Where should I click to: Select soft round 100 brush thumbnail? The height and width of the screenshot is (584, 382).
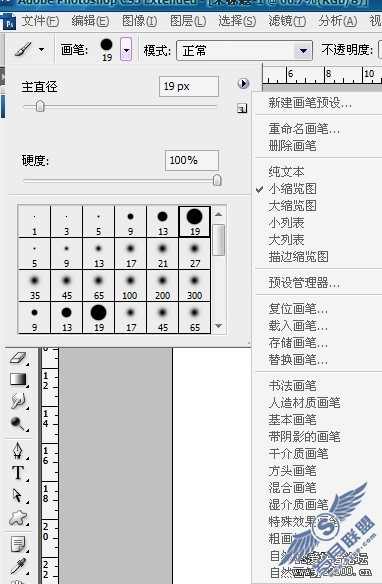pos(130,286)
